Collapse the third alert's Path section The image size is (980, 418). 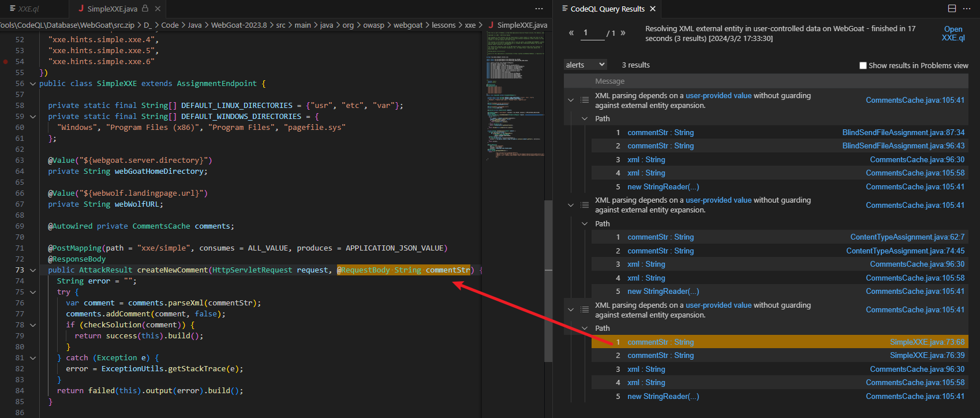585,328
